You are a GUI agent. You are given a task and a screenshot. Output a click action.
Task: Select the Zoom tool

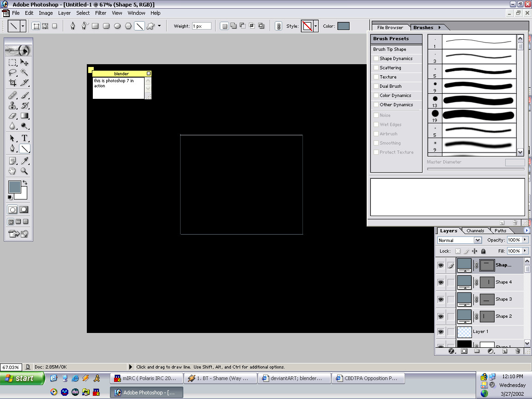[x=24, y=171]
